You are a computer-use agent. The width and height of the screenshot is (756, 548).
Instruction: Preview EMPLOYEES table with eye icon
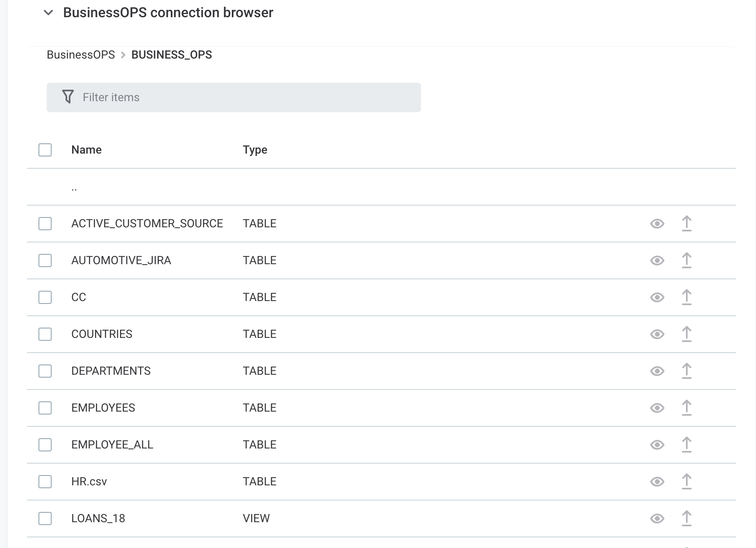(x=657, y=408)
